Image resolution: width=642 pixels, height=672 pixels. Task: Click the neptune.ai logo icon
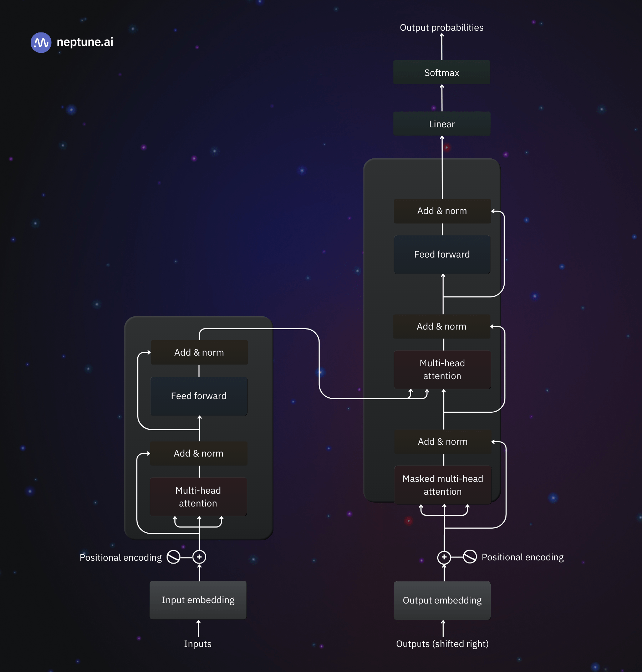click(41, 42)
